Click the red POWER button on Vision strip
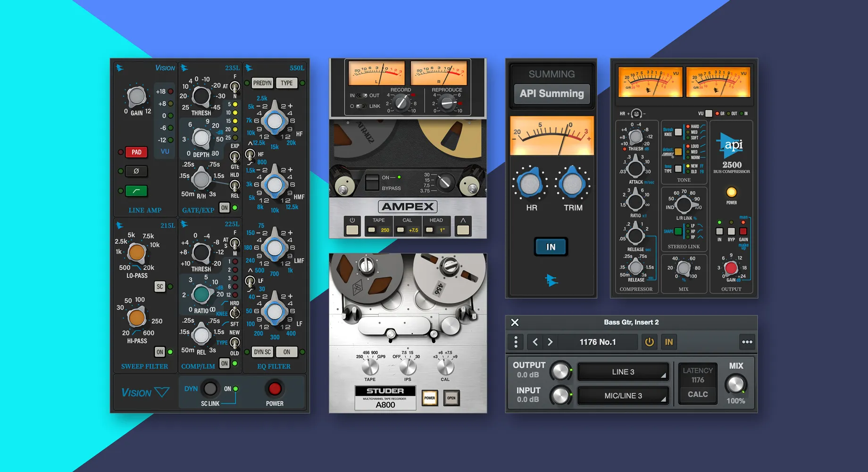Image resolution: width=868 pixels, height=472 pixels. pyautogui.click(x=274, y=389)
